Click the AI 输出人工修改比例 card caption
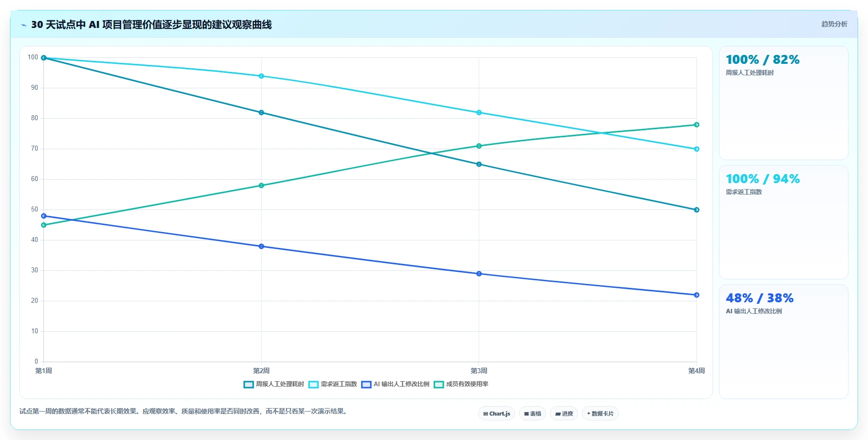The width and height of the screenshot is (868, 440). pyautogui.click(x=753, y=311)
